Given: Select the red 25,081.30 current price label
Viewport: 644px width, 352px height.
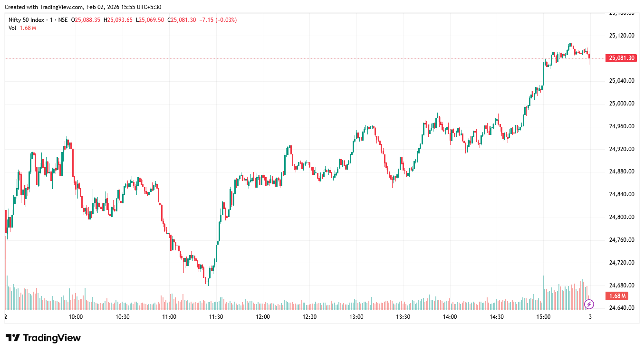Looking at the screenshot, I should 622,58.
